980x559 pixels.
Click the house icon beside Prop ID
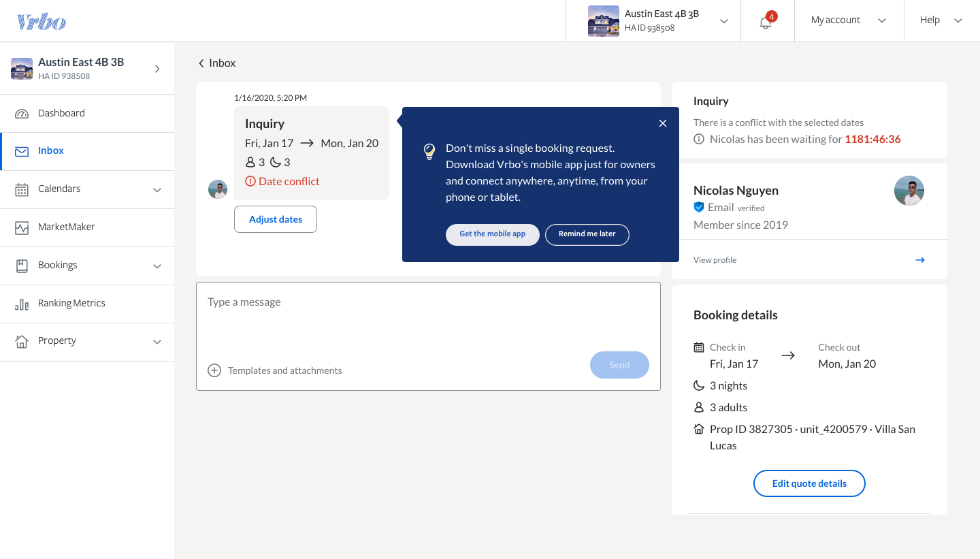point(699,429)
